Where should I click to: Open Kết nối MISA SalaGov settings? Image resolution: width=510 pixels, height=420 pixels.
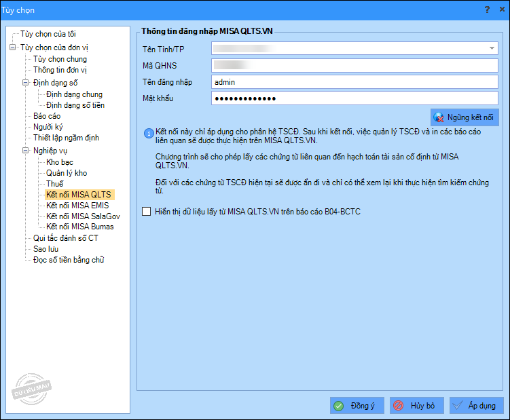point(83,216)
